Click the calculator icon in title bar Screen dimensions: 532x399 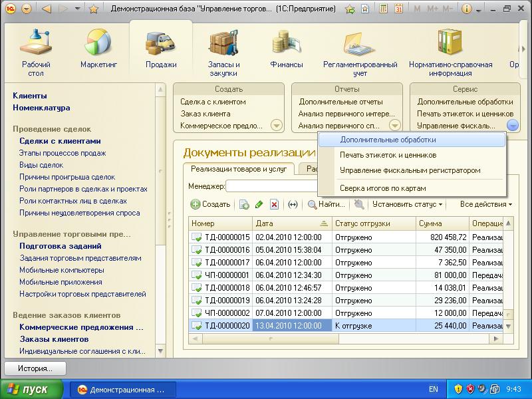click(x=384, y=9)
